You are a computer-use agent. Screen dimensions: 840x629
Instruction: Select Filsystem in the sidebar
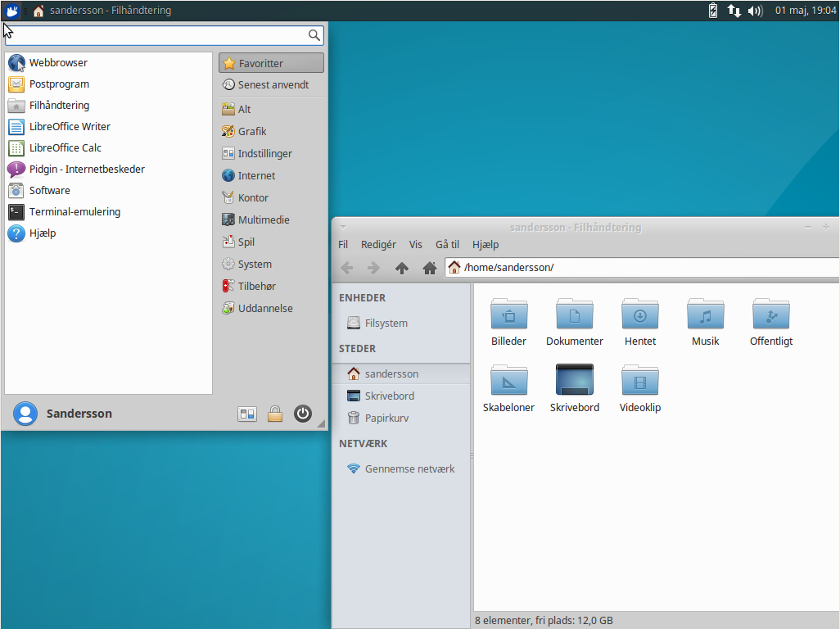tap(401, 323)
